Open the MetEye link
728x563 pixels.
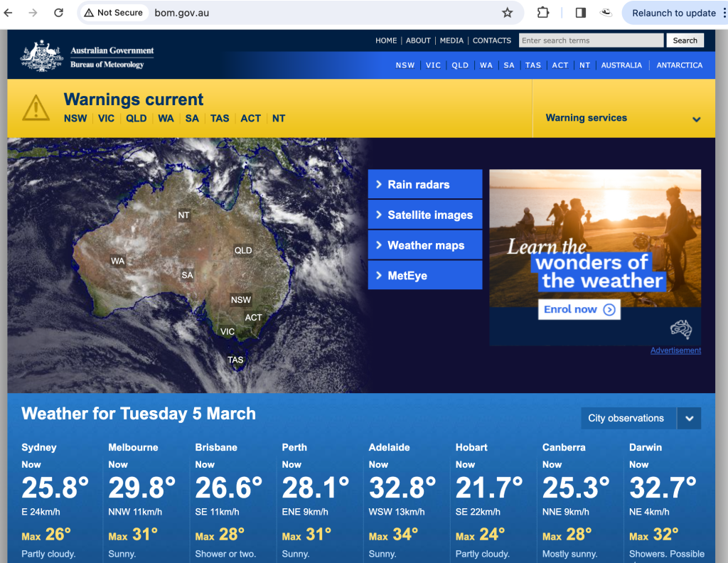coord(425,276)
